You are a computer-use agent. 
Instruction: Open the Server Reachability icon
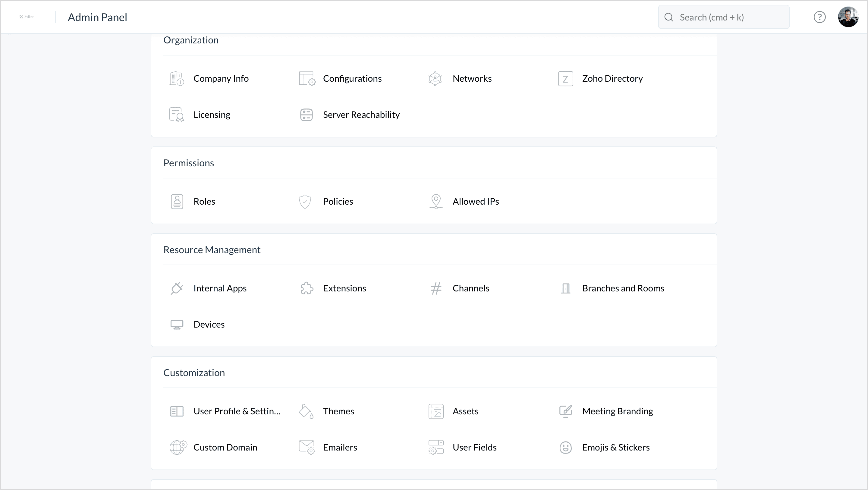point(306,115)
